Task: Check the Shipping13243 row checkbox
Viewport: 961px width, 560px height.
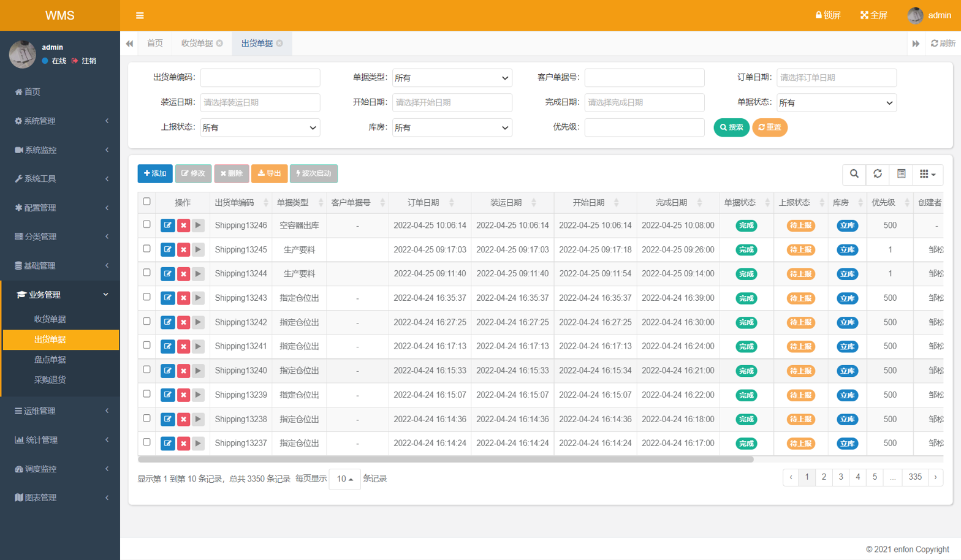Action: click(146, 297)
